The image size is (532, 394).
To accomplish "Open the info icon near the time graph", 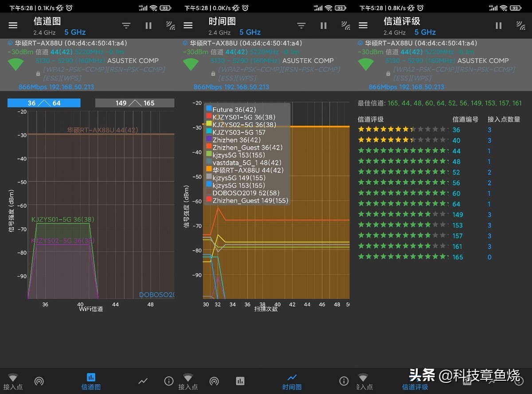I will (344, 380).
